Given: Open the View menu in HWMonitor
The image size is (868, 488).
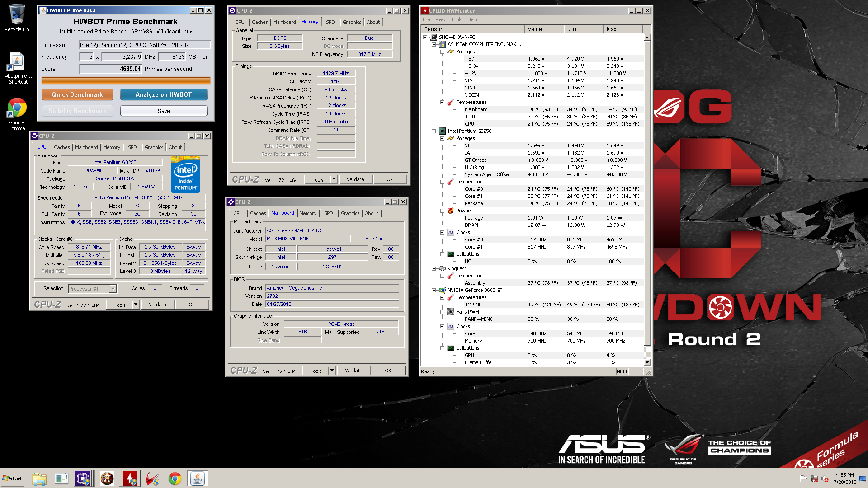Looking at the screenshot, I should 440,19.
